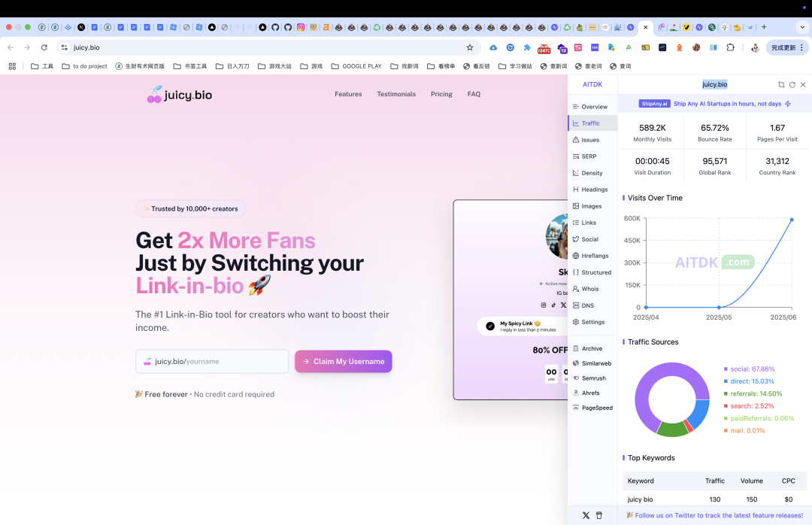
Task: Open the SERP section
Action: click(584, 156)
